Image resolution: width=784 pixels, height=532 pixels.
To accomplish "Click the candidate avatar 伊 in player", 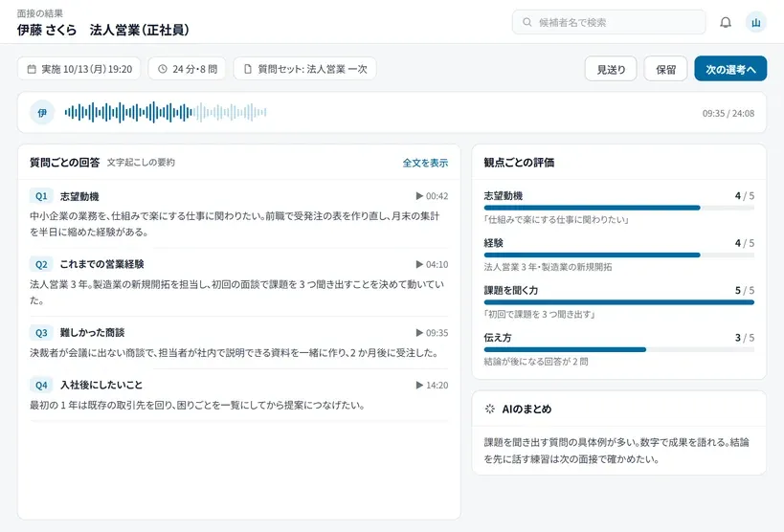I will [x=42, y=113].
